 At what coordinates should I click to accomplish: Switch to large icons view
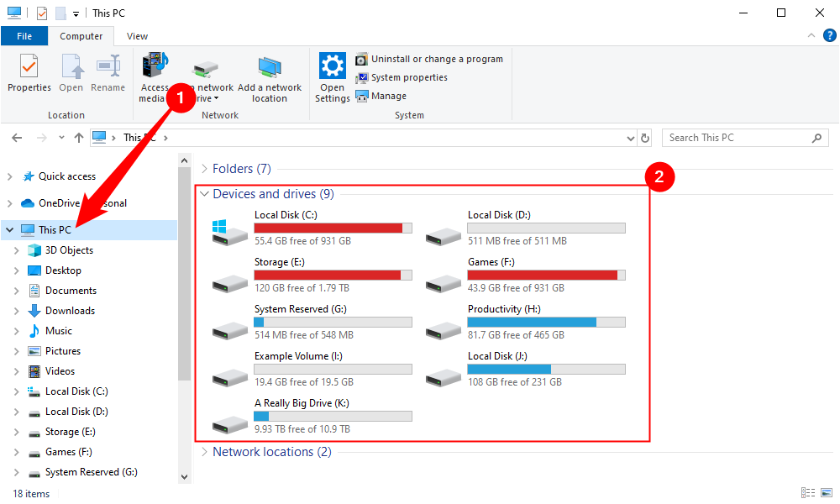pos(827,493)
